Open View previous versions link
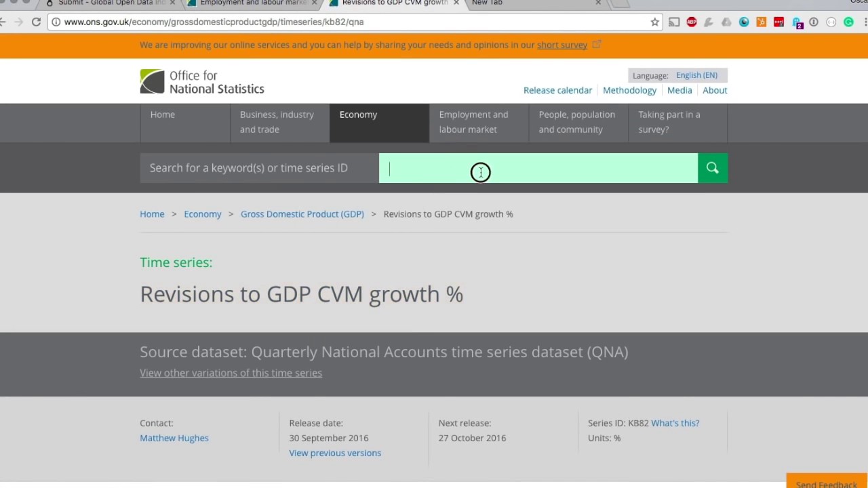 click(x=335, y=453)
